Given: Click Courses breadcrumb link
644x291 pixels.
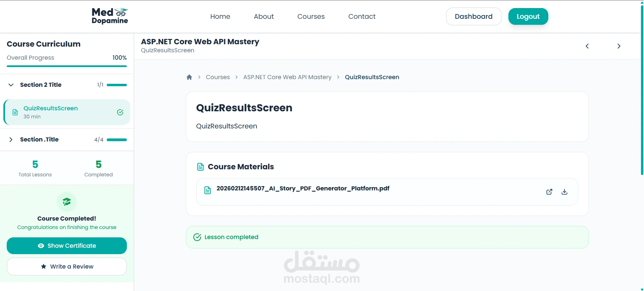Looking at the screenshot, I should (218, 77).
